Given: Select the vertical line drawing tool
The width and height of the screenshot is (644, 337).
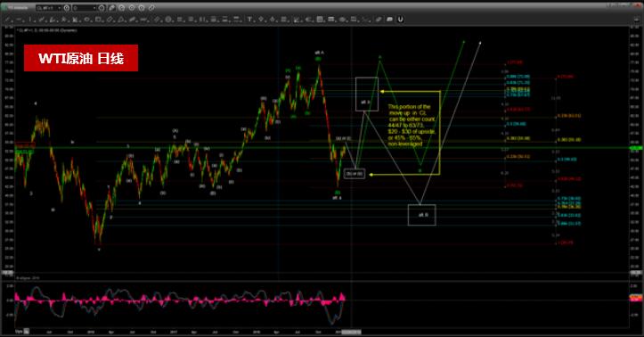Looking at the screenshot, I should point(30,20).
